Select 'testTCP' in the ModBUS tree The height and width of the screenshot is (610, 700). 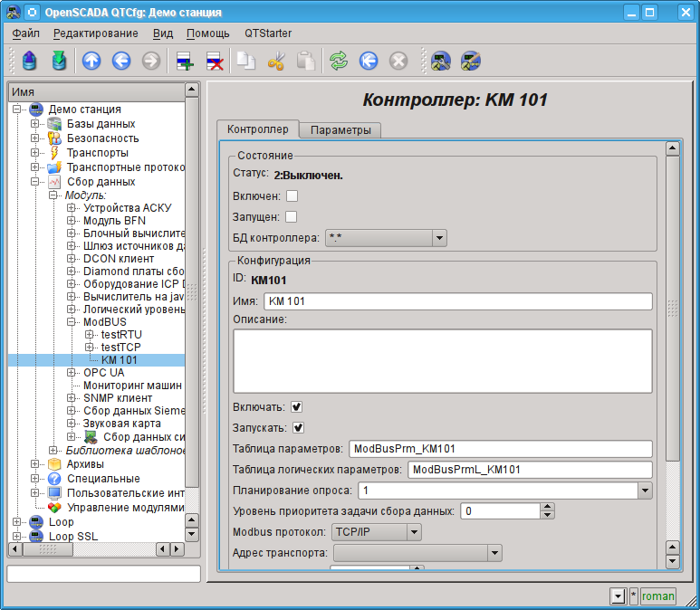tap(121, 348)
